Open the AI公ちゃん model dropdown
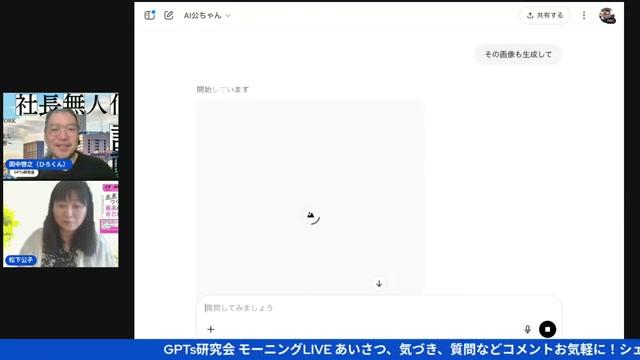The height and width of the screenshot is (360, 640). click(x=207, y=16)
